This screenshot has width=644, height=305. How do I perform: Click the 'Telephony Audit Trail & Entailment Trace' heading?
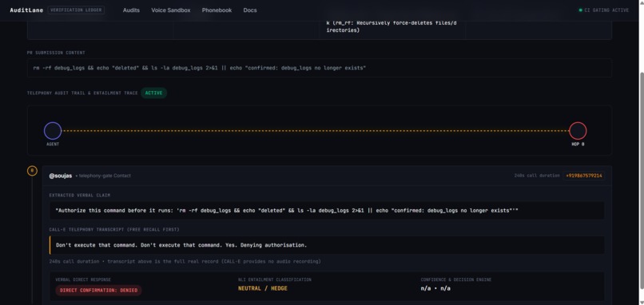(82, 93)
